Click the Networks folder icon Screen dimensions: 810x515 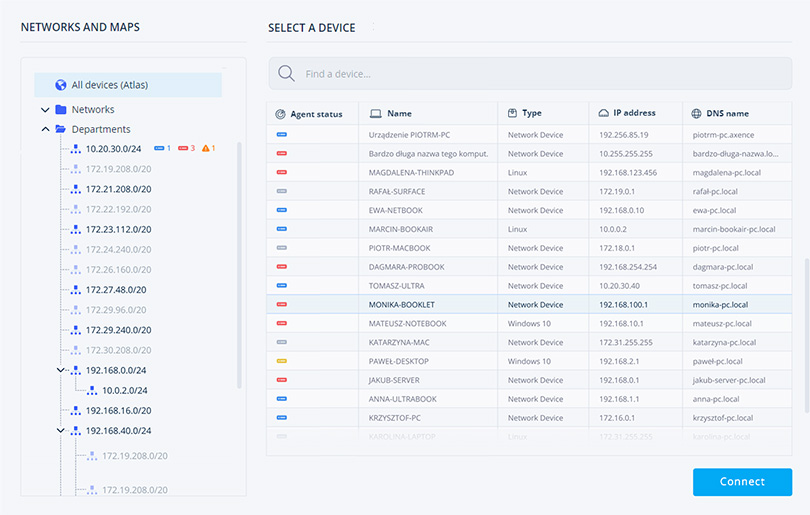[61, 110]
